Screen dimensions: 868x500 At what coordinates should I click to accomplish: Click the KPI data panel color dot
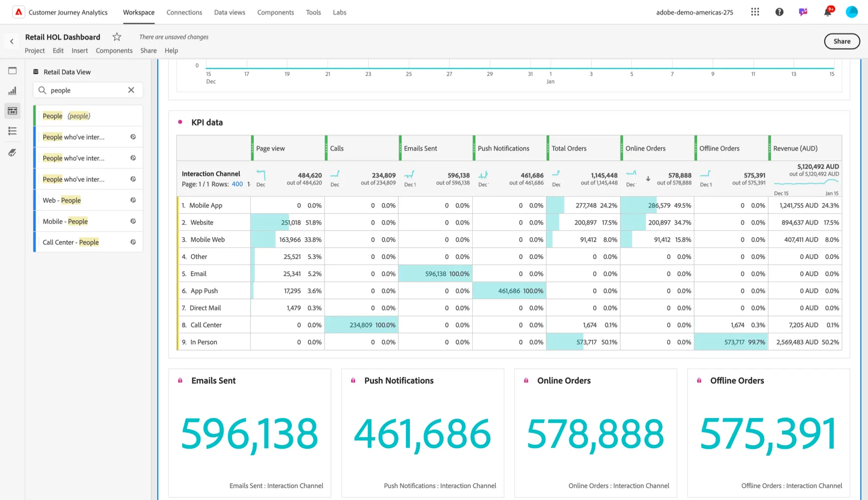[180, 122]
